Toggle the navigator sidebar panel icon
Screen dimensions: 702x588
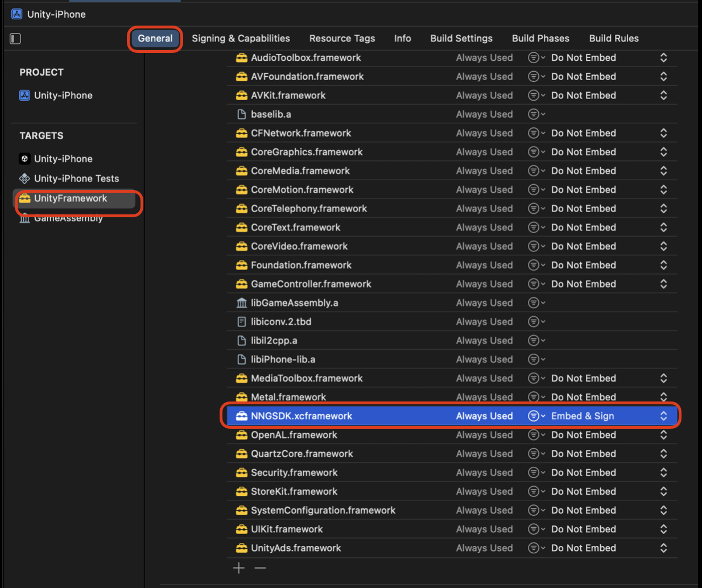coord(15,39)
